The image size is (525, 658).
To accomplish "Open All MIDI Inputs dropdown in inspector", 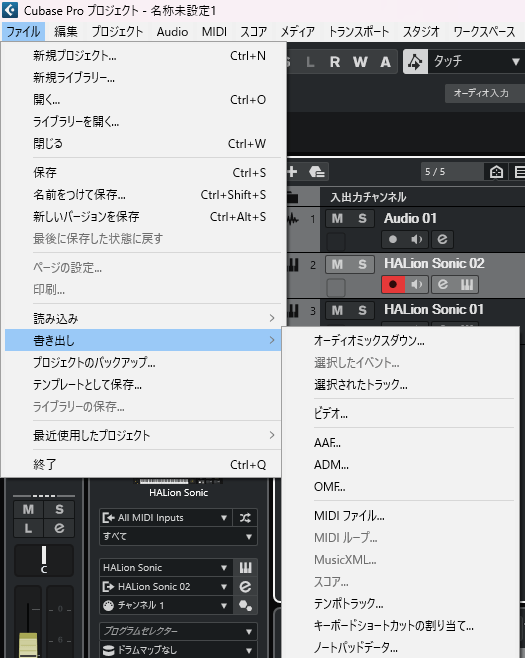I will click(x=166, y=518).
